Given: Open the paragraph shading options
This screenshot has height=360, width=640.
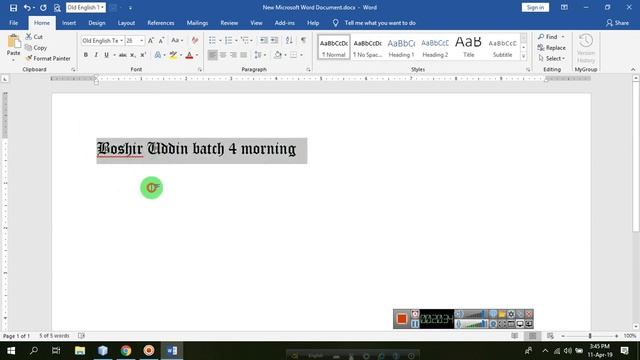Looking at the screenshot, I should click(x=285, y=55).
